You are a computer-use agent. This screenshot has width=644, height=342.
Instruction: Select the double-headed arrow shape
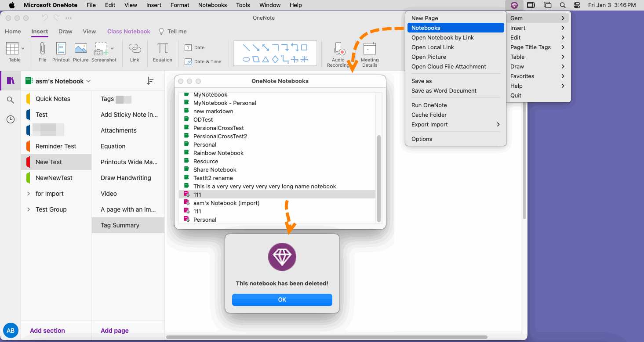pyautogui.click(x=266, y=47)
